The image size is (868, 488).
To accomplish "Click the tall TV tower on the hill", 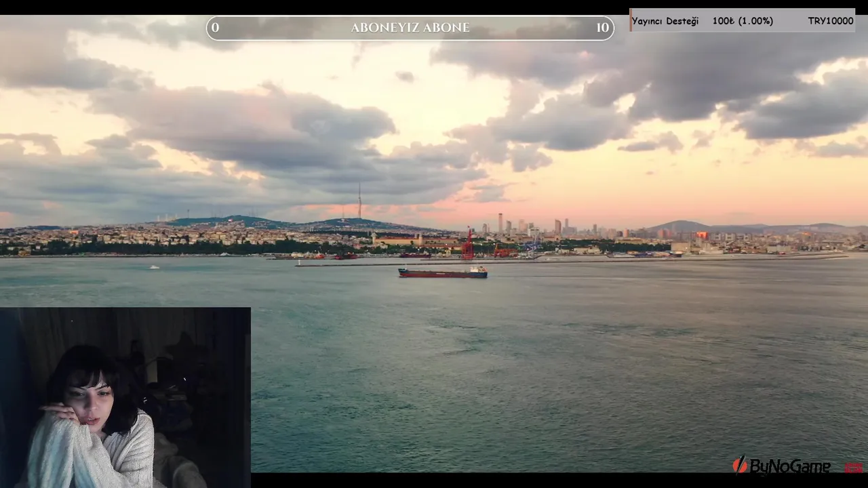I will click(359, 201).
